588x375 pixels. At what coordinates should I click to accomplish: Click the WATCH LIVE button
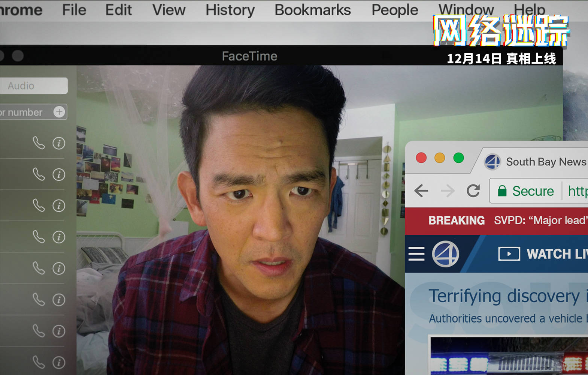[543, 254]
